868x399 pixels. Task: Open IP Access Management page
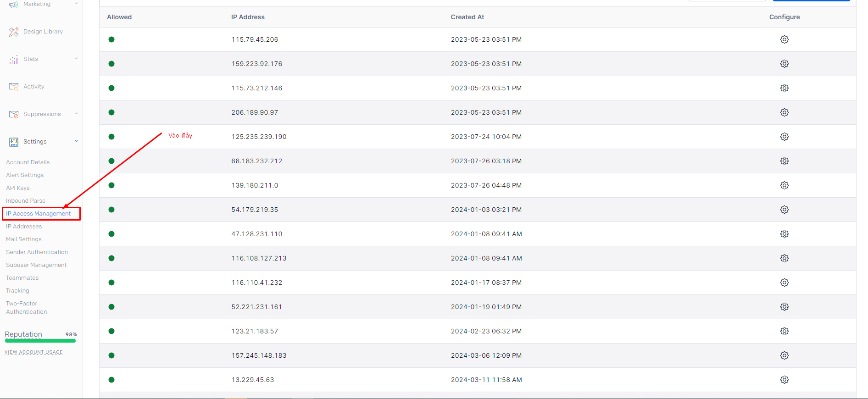(39, 214)
